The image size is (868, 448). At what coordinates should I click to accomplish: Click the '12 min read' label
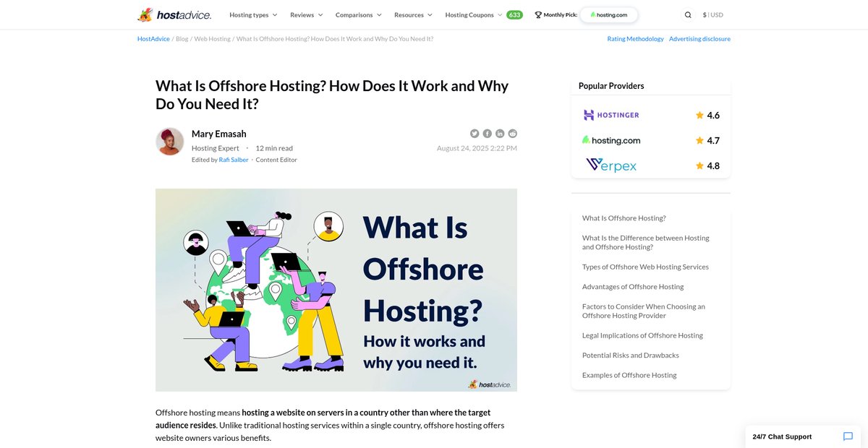pos(274,148)
